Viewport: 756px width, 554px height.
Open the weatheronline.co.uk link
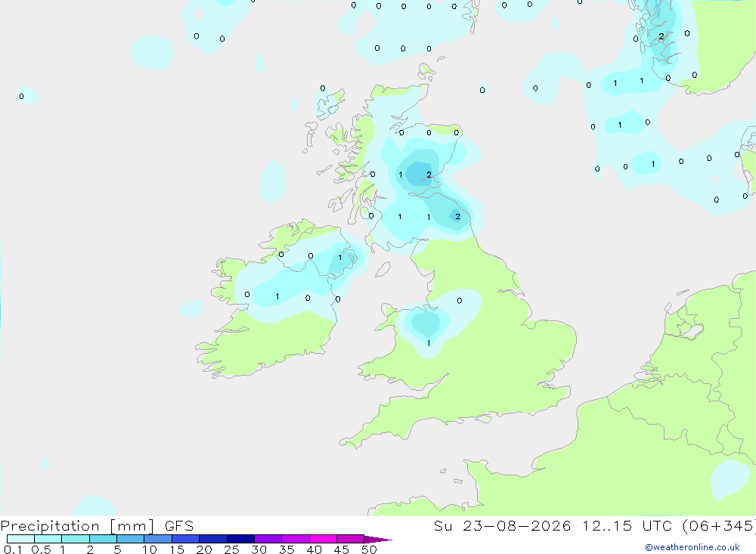(x=692, y=547)
